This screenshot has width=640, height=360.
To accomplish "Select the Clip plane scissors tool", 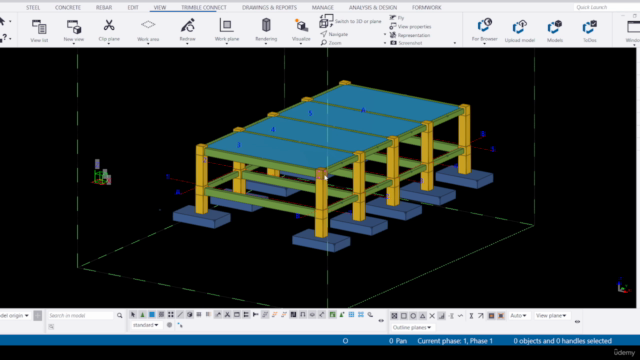I will (109, 31).
